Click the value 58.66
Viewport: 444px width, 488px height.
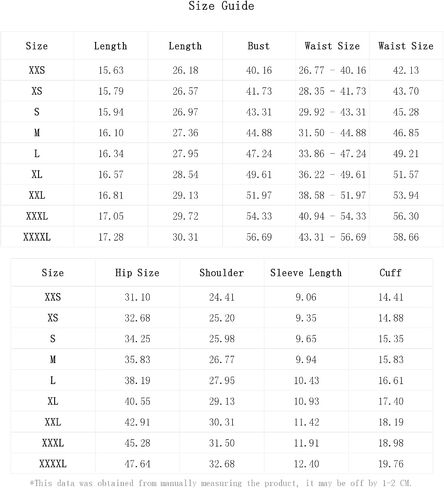406,237
